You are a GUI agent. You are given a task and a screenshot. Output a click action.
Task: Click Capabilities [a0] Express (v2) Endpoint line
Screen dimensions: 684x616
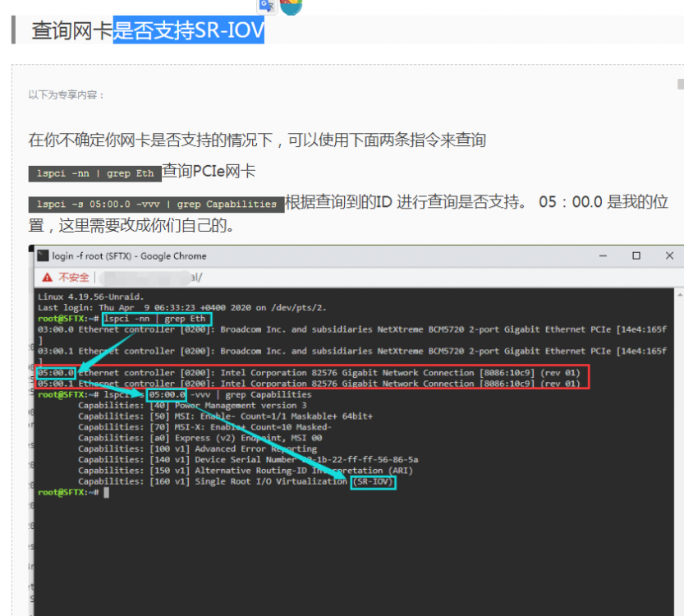(x=200, y=438)
